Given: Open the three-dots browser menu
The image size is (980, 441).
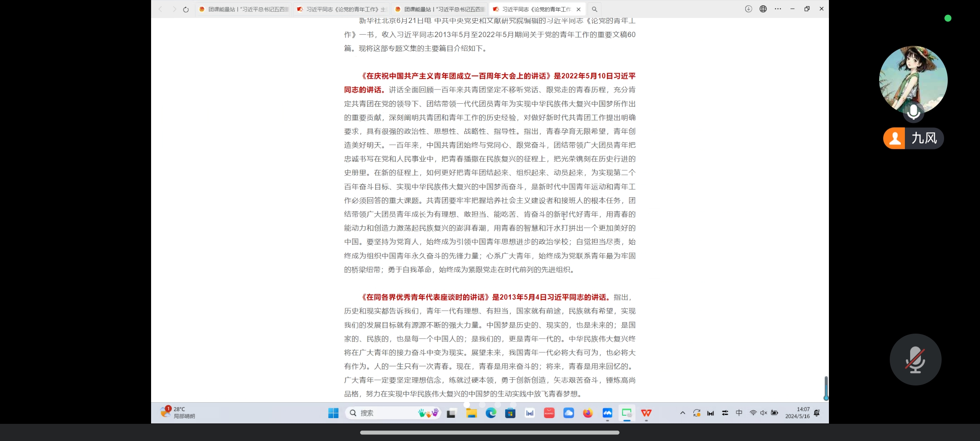Looking at the screenshot, I should coord(778,9).
